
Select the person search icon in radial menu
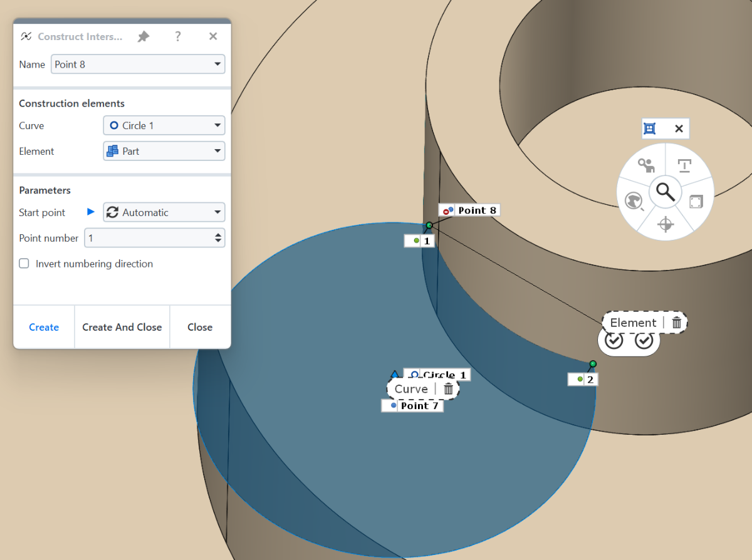pyautogui.click(x=646, y=165)
